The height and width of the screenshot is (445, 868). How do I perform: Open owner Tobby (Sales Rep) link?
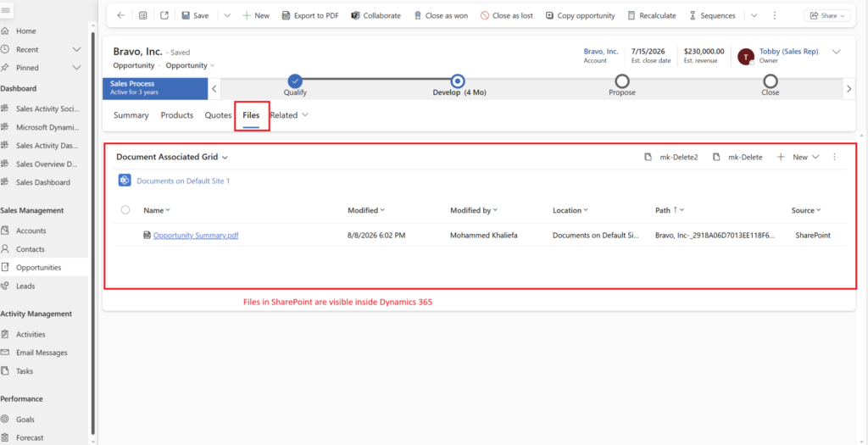point(788,52)
